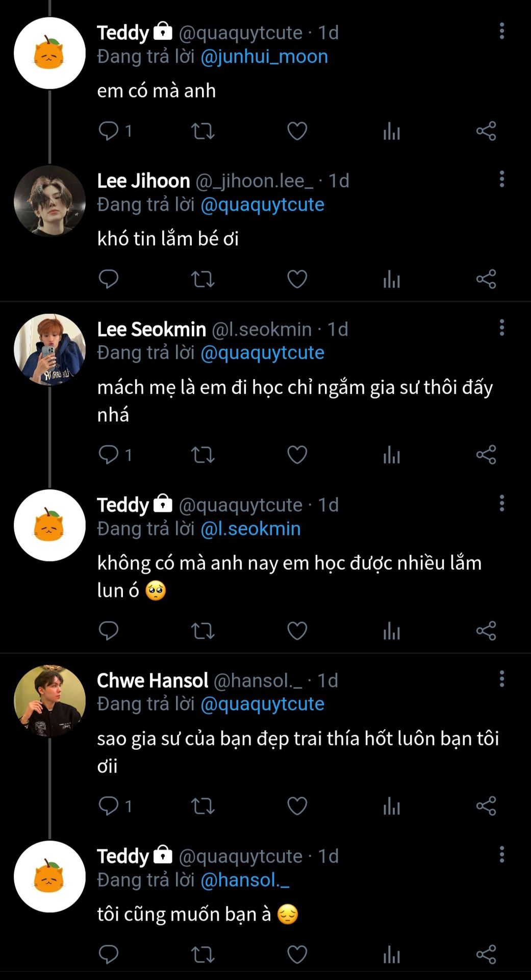Retweet Teddy's "tôi cũng muốn" tweet

tap(203, 954)
